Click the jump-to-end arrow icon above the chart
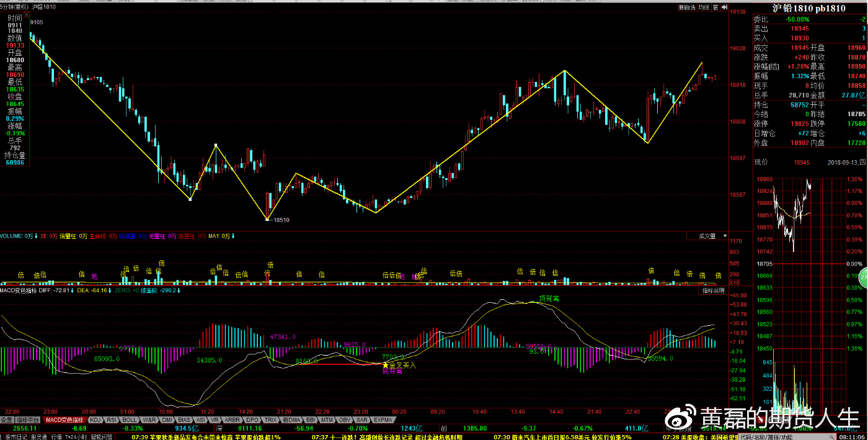Image resolution: width=868 pixels, height=440 pixels. point(724,7)
